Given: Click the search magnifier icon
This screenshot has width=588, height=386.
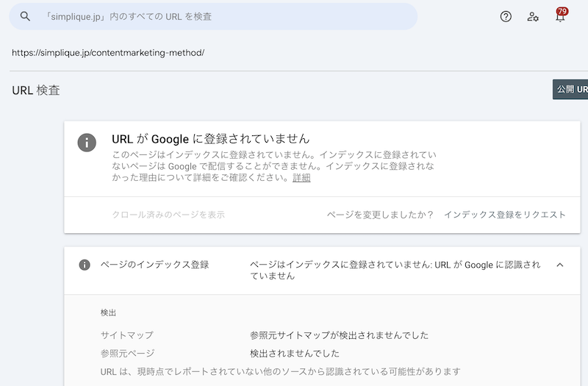Looking at the screenshot, I should click(x=25, y=16).
